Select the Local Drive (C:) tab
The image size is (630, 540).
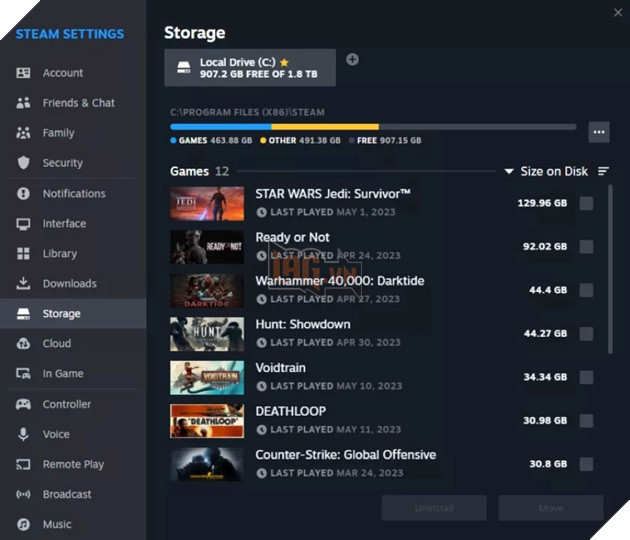(250, 68)
